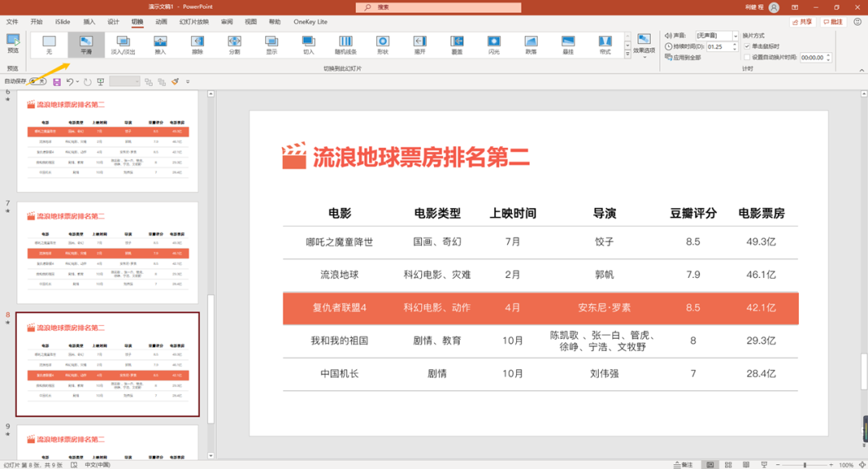
Task: Click the format painter brush icon
Action: click(175, 82)
